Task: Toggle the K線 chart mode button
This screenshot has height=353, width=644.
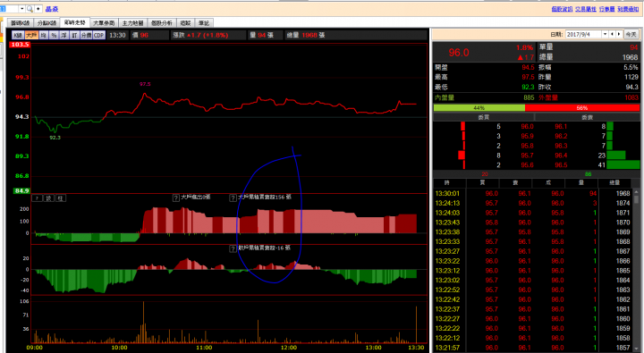Action: pos(17,36)
